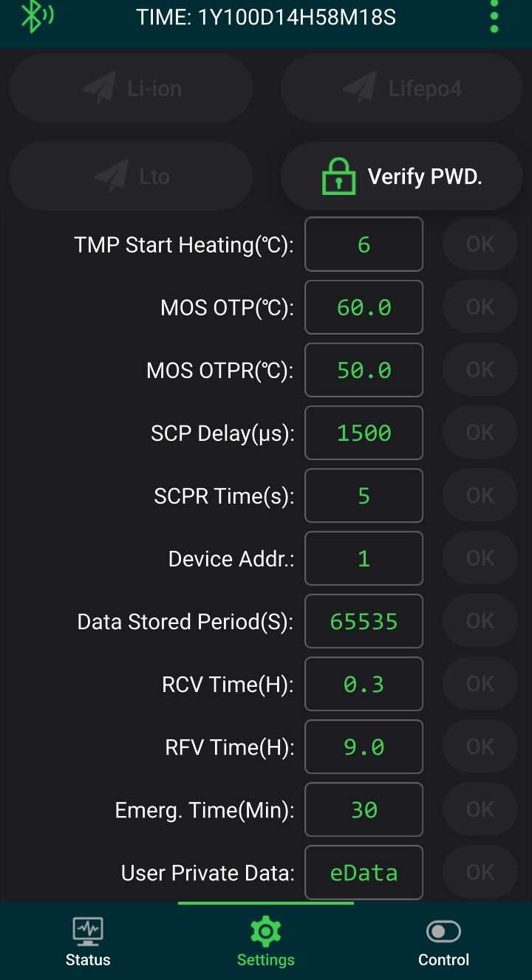532x980 pixels.
Task: Tap the Status monitor icon
Action: click(88, 931)
